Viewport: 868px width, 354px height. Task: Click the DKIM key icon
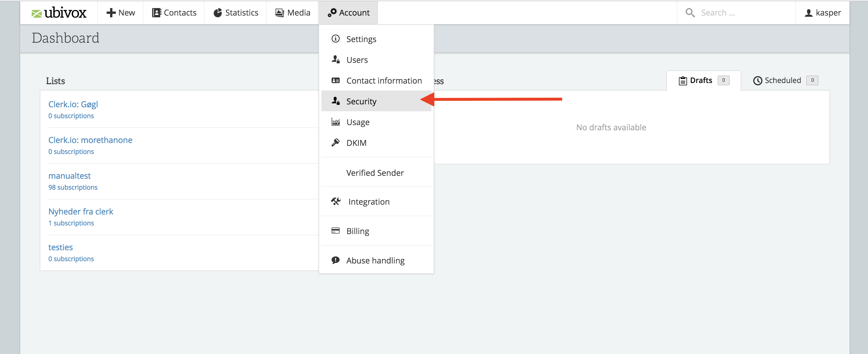pos(335,143)
